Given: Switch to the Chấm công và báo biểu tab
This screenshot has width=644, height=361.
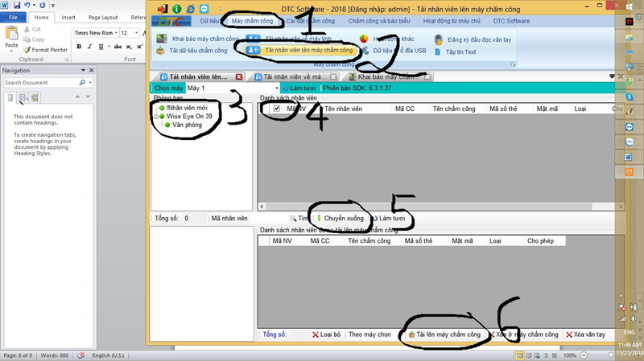Looking at the screenshot, I should point(379,19).
